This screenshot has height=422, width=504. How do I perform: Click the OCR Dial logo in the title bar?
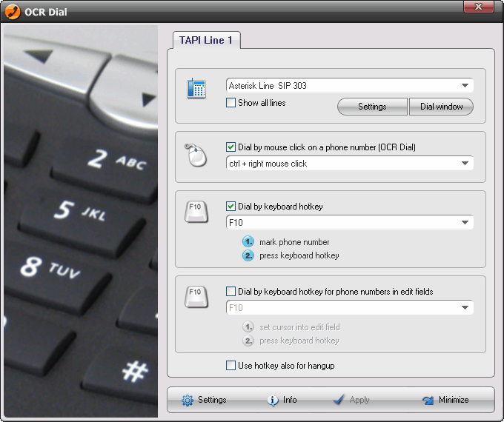coord(13,12)
